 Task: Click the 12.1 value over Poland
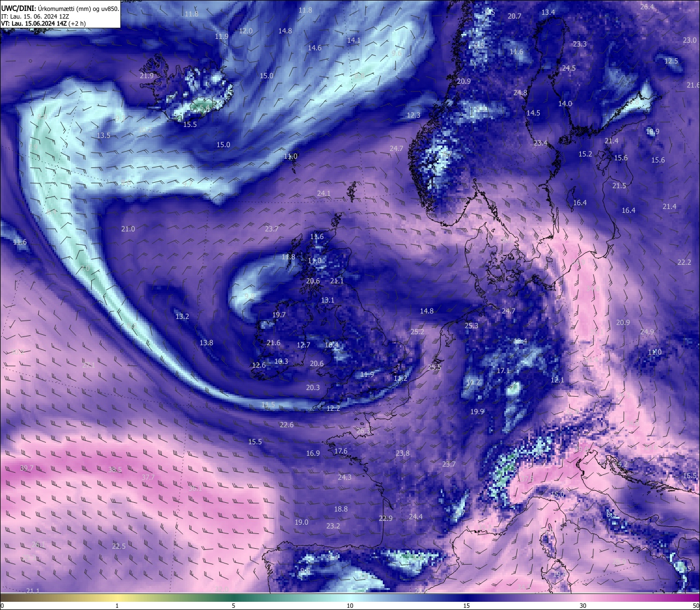(x=557, y=380)
